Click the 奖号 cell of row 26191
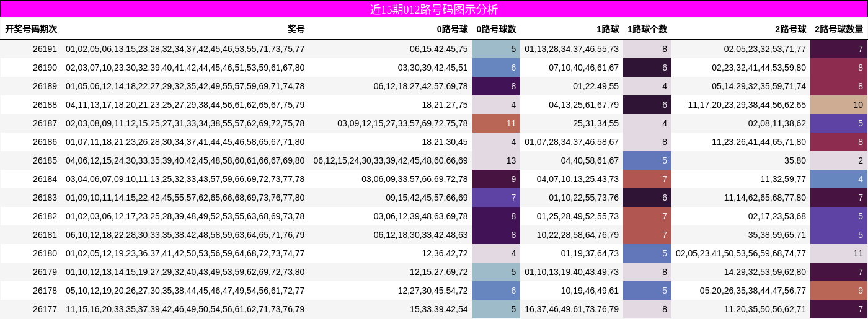This screenshot has width=868, height=319. coord(185,49)
